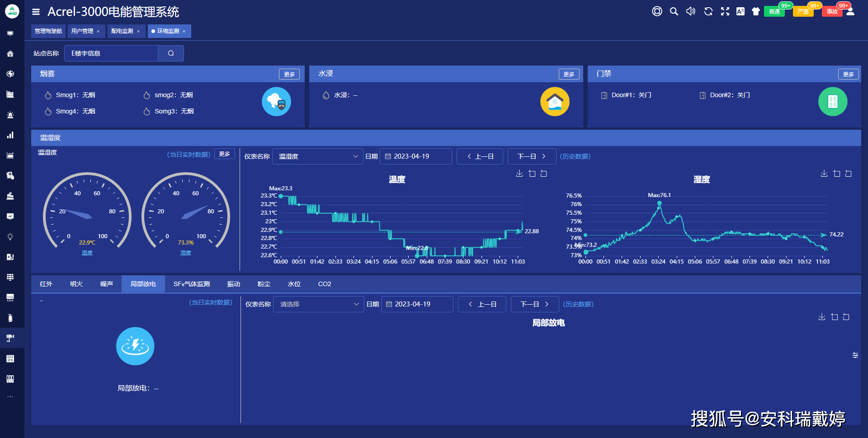The image size is (868, 438).
Task: Switch language with the translate icon
Action: [x=741, y=11]
